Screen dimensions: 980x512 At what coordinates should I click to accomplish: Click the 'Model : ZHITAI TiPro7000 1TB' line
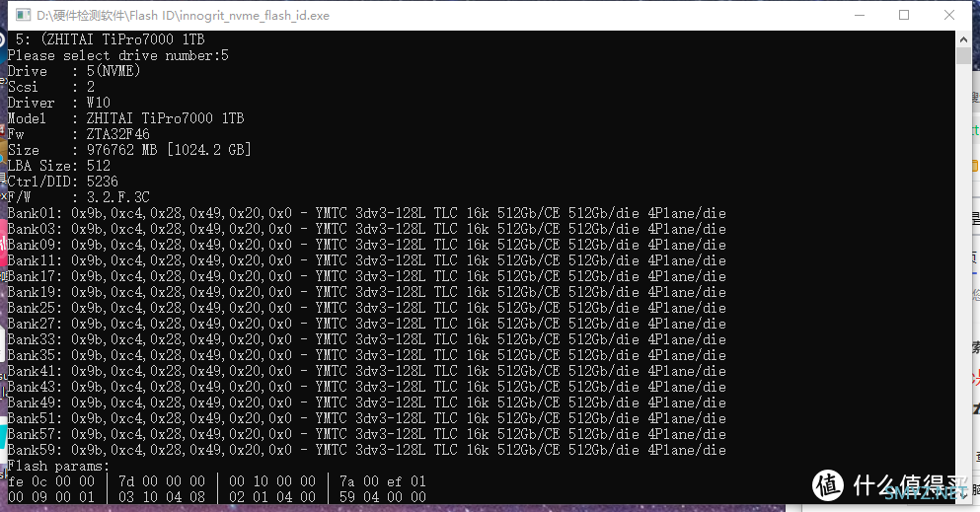coord(125,118)
